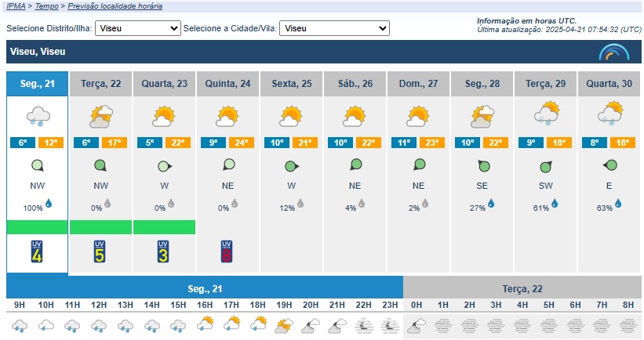Viewport: 644px width, 340px height.
Task: Click the sunny weather icon for Quarta, 23
Action: tap(164, 117)
